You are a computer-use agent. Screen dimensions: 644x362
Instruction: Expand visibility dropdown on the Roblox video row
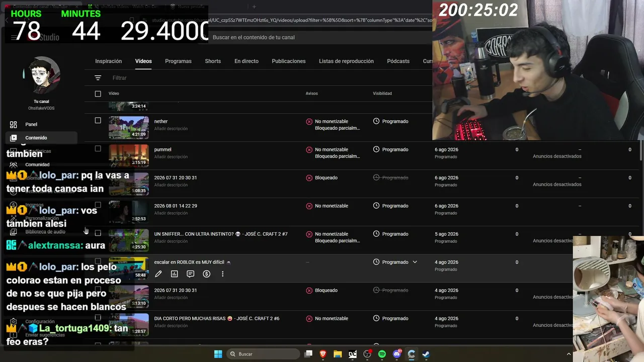click(x=415, y=262)
